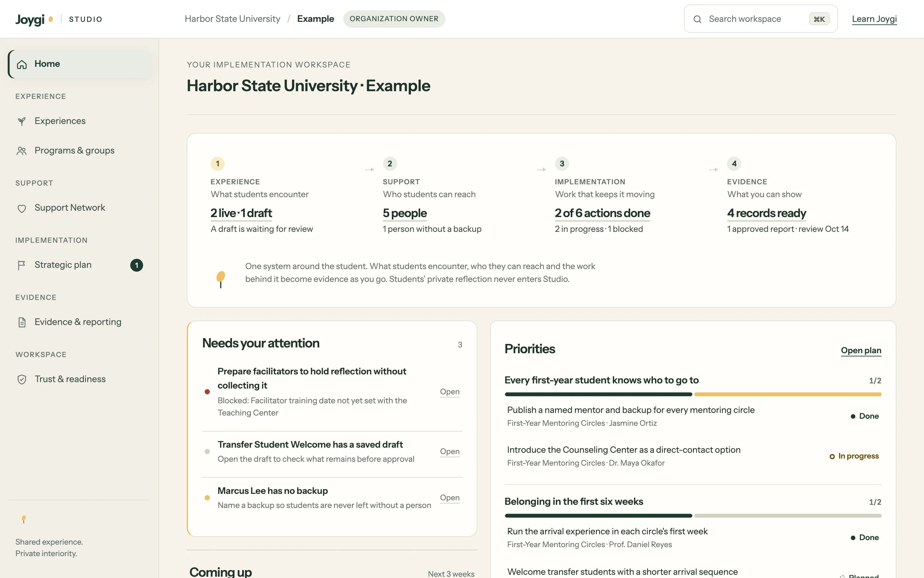This screenshot has width=924, height=578.
Task: Click the Support Network heart icon
Action: click(x=22, y=208)
